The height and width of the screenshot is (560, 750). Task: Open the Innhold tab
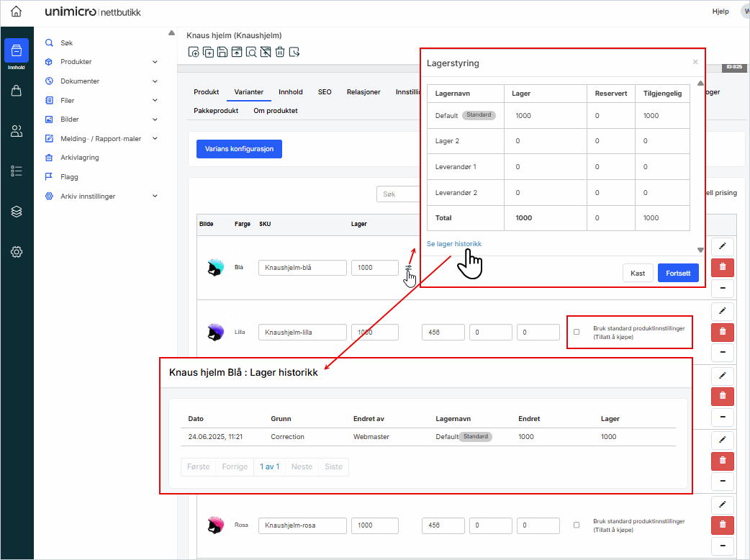291,92
